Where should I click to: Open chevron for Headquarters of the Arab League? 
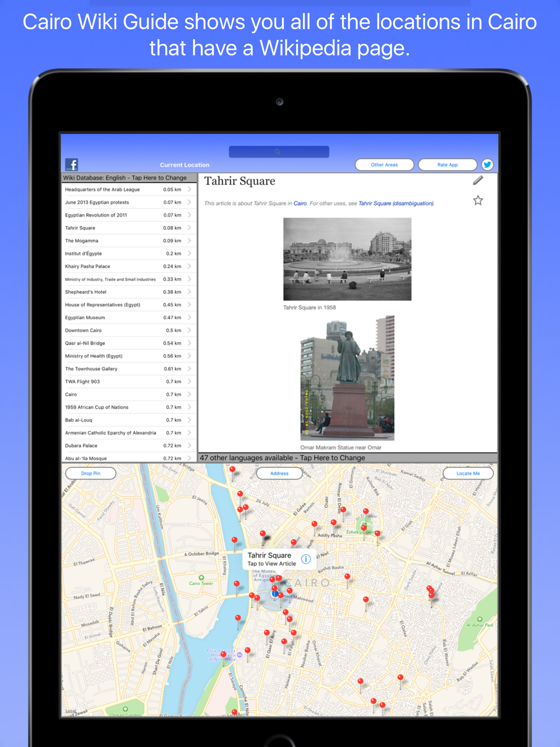189,189
